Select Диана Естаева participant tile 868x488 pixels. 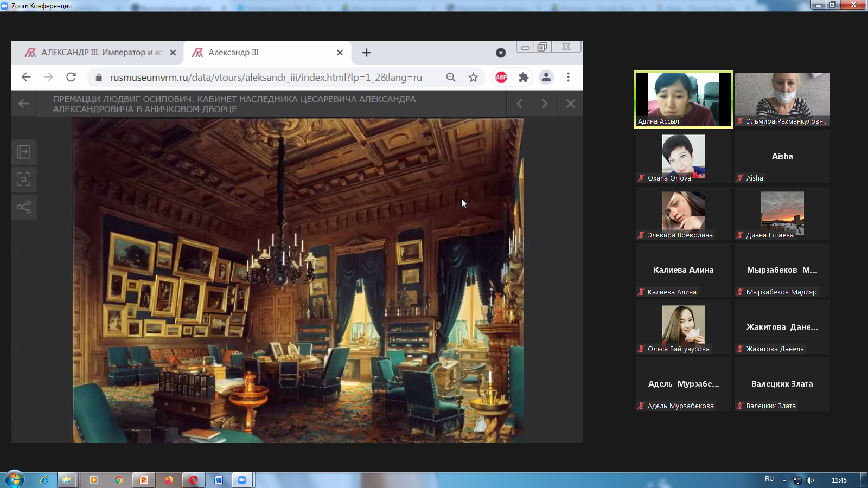[x=782, y=214]
